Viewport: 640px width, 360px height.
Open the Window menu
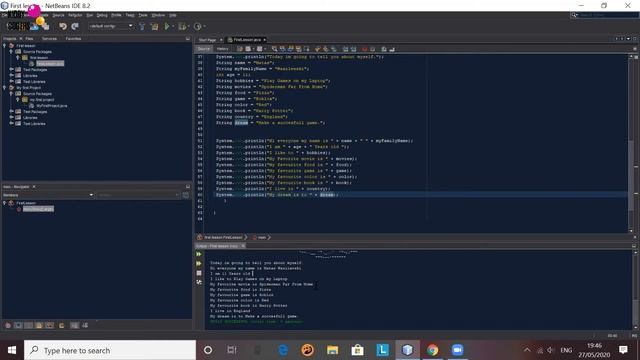pyautogui.click(x=158, y=15)
